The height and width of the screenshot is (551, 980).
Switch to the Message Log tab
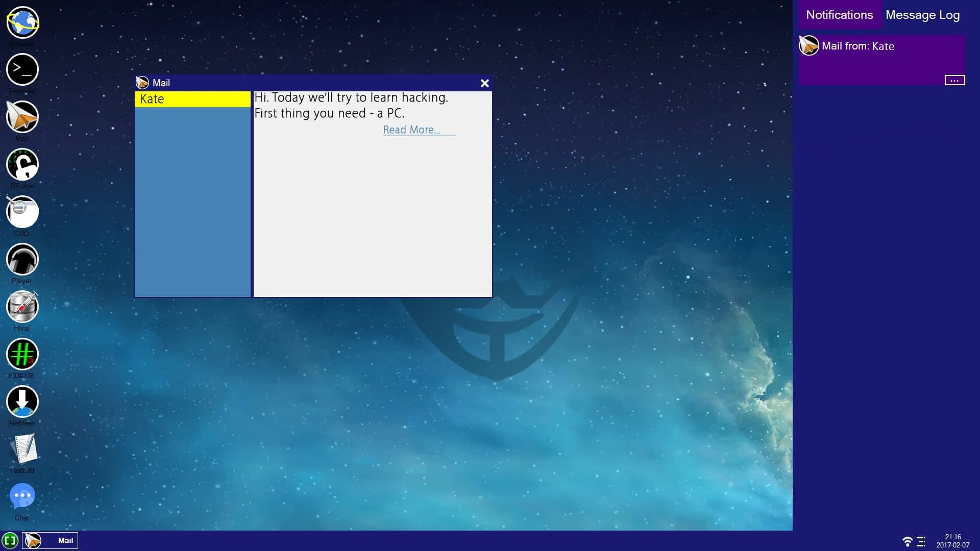pos(922,15)
